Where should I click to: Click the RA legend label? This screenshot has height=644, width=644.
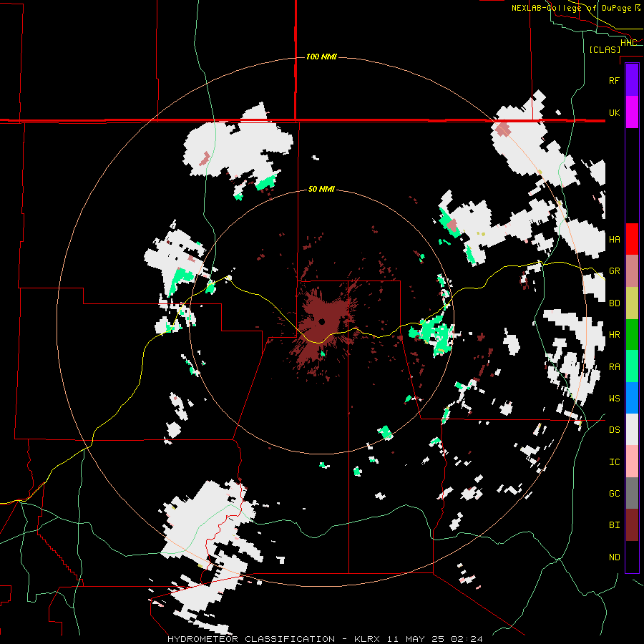click(x=615, y=367)
